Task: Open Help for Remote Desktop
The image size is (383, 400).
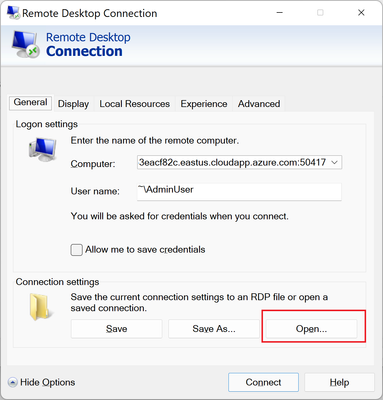Action: coord(339,382)
